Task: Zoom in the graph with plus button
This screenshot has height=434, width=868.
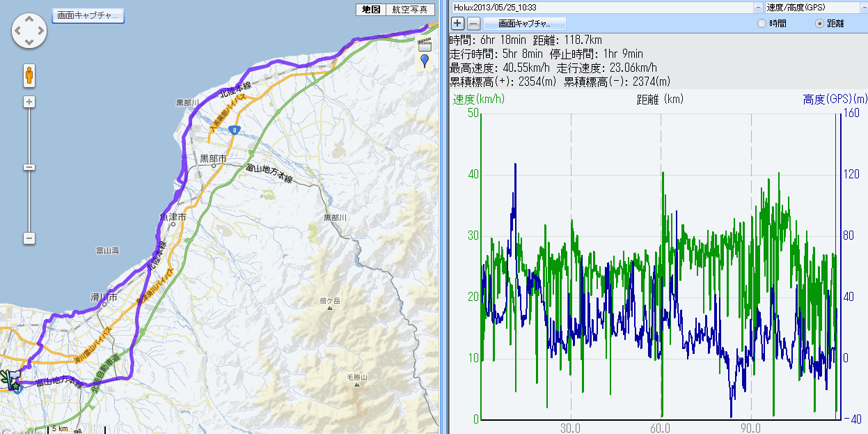Action: (458, 24)
